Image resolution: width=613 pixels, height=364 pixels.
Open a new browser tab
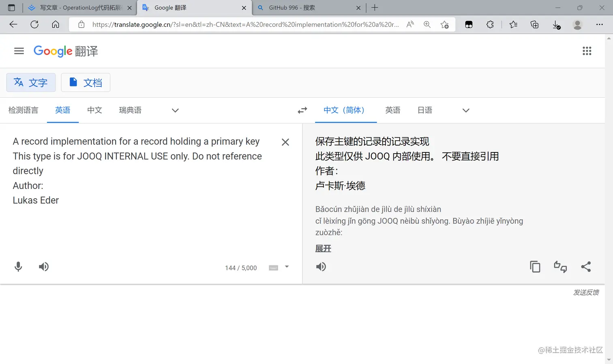click(x=375, y=8)
